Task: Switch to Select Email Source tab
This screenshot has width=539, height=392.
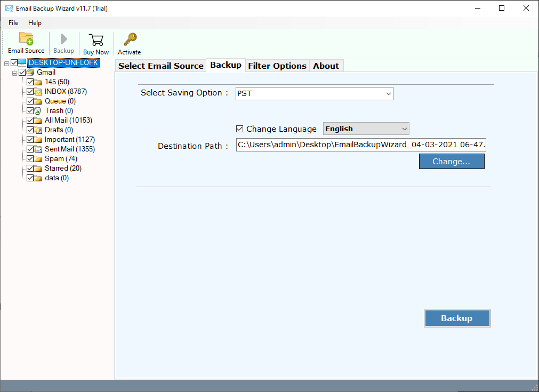Action: 161,66
